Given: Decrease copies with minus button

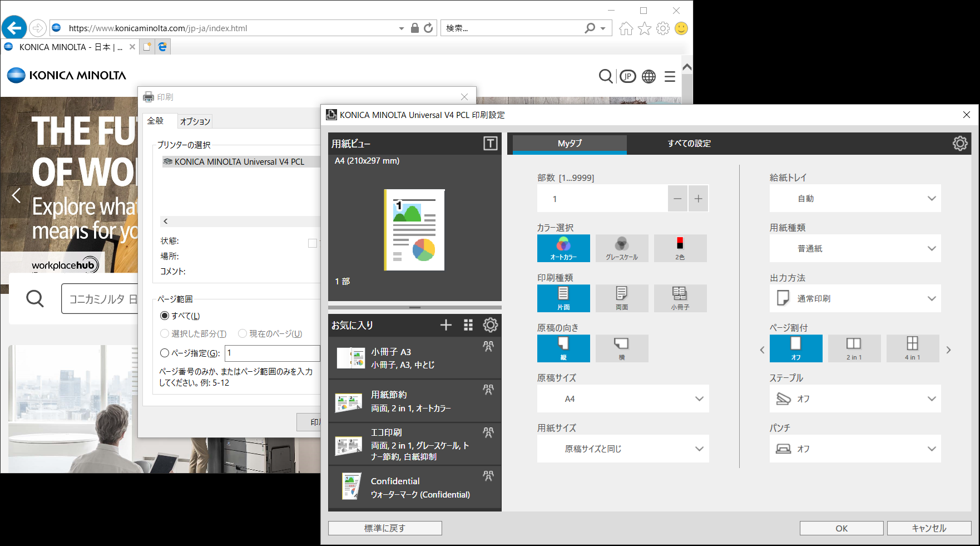Looking at the screenshot, I should coord(677,199).
